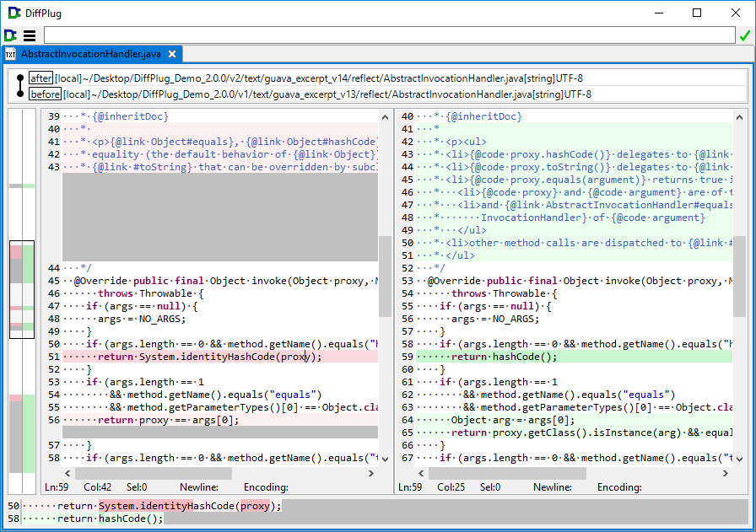Click the diff overview viewport box
The image size is (756, 532).
pyautogui.click(x=22, y=289)
